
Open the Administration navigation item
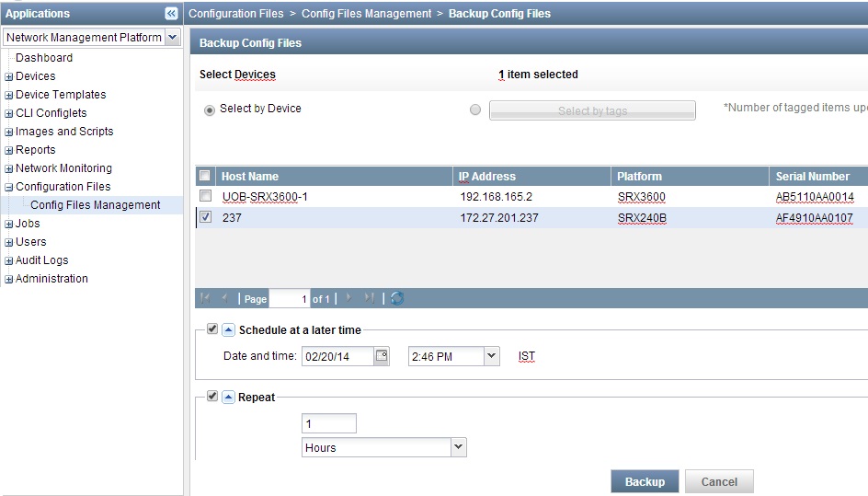click(51, 278)
